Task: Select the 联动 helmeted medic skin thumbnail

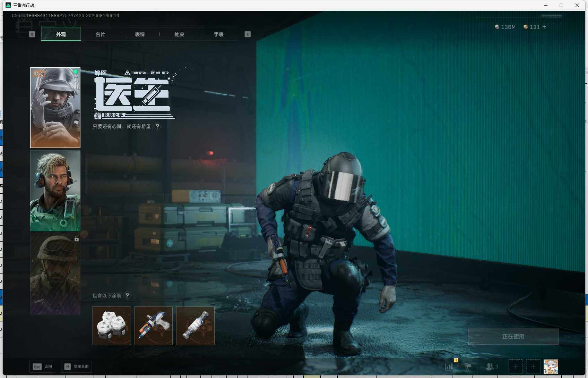Action: pyautogui.click(x=55, y=108)
